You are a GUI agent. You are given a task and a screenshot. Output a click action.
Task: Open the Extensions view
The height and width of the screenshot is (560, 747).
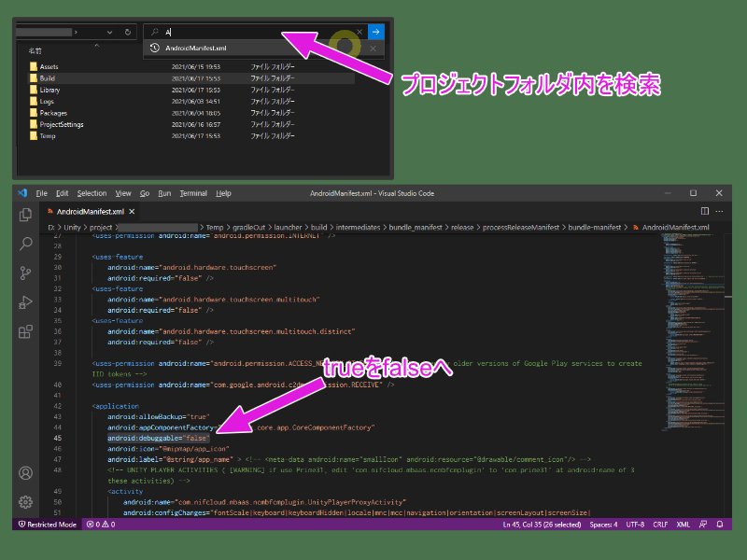(25, 331)
